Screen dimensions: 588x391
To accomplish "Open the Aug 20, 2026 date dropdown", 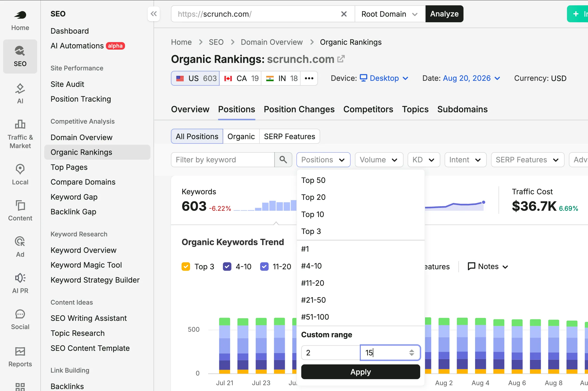I will [x=472, y=78].
